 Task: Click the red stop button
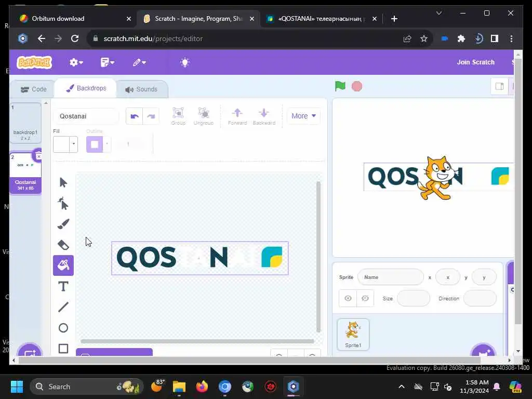[356, 87]
